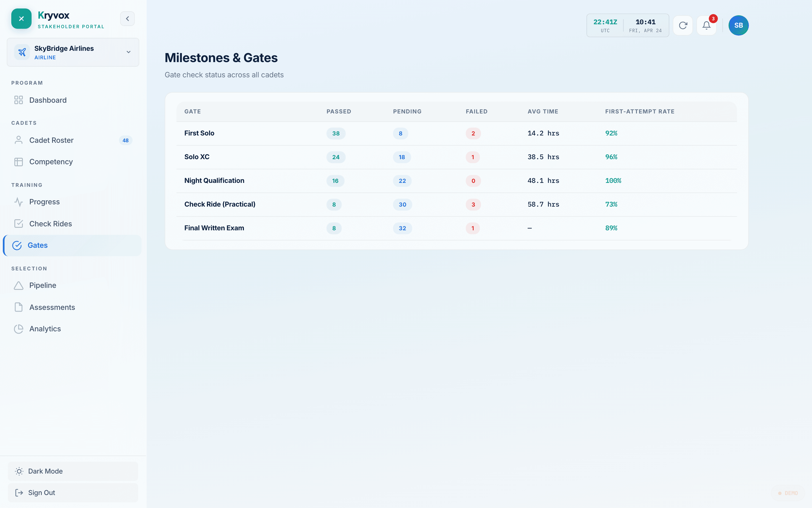Open Analytics section
812x508 pixels.
73,329
